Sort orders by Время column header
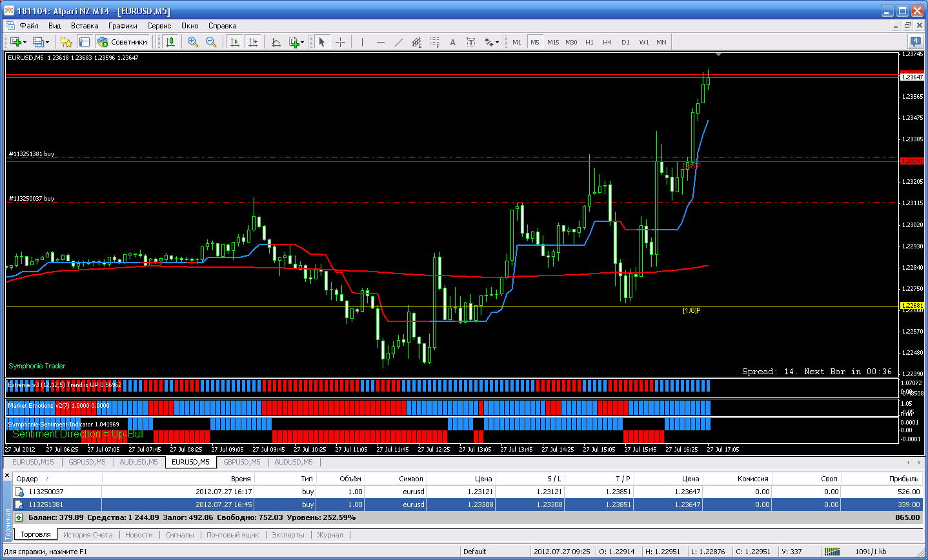 tap(178, 479)
